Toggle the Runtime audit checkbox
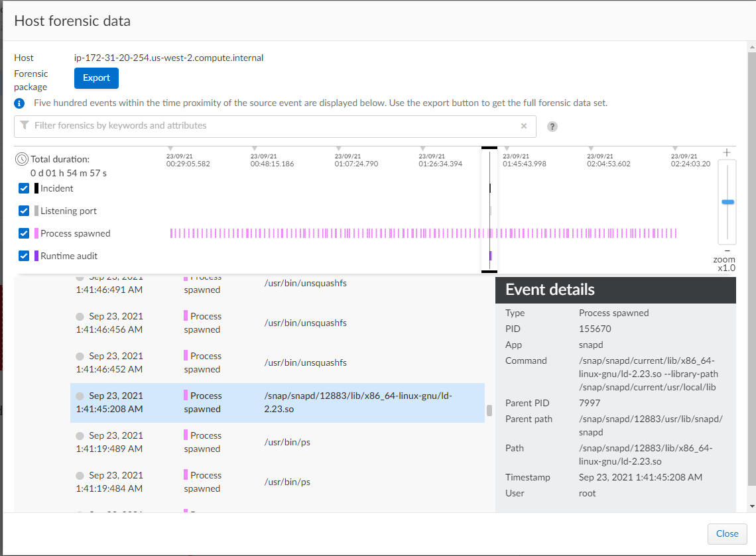This screenshot has width=756, height=556. 24,256
